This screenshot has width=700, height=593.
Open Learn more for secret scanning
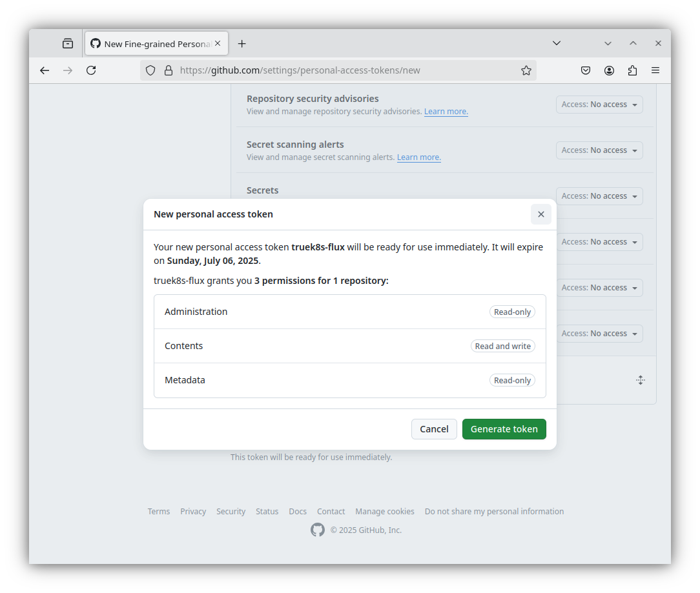coord(418,157)
